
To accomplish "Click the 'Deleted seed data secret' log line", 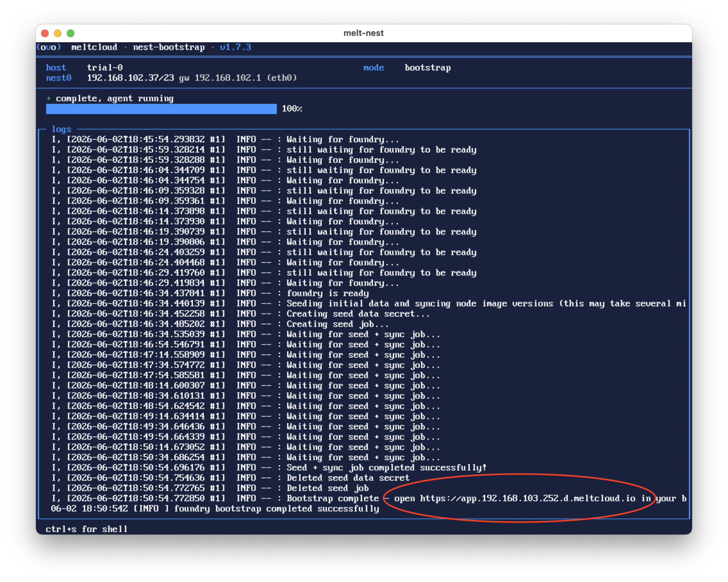I will [x=230, y=478].
